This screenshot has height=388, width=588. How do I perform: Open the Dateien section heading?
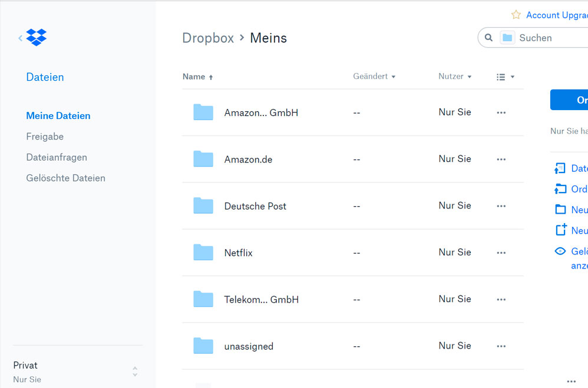[45, 77]
